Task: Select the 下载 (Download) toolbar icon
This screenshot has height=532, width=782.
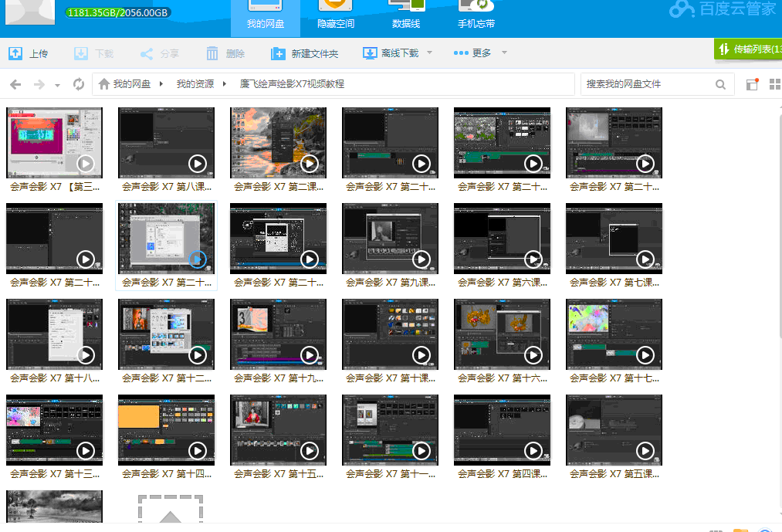Action: coord(81,53)
